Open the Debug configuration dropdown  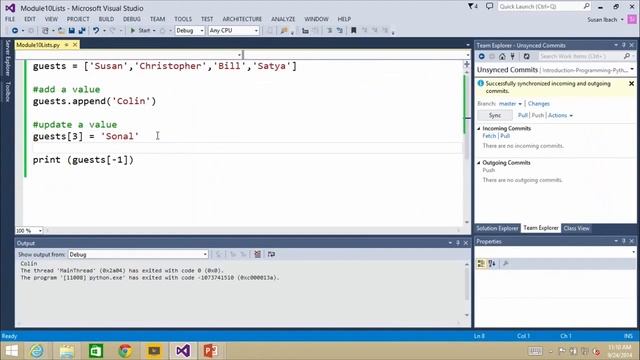coord(190,31)
